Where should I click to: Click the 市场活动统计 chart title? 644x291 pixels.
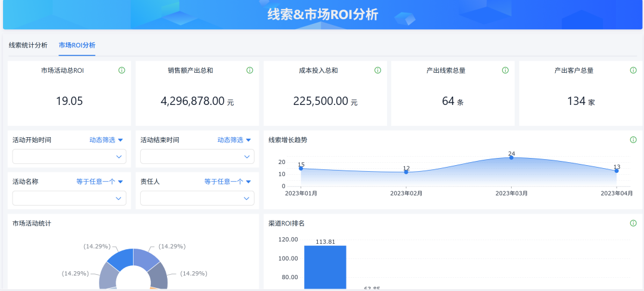32,223
